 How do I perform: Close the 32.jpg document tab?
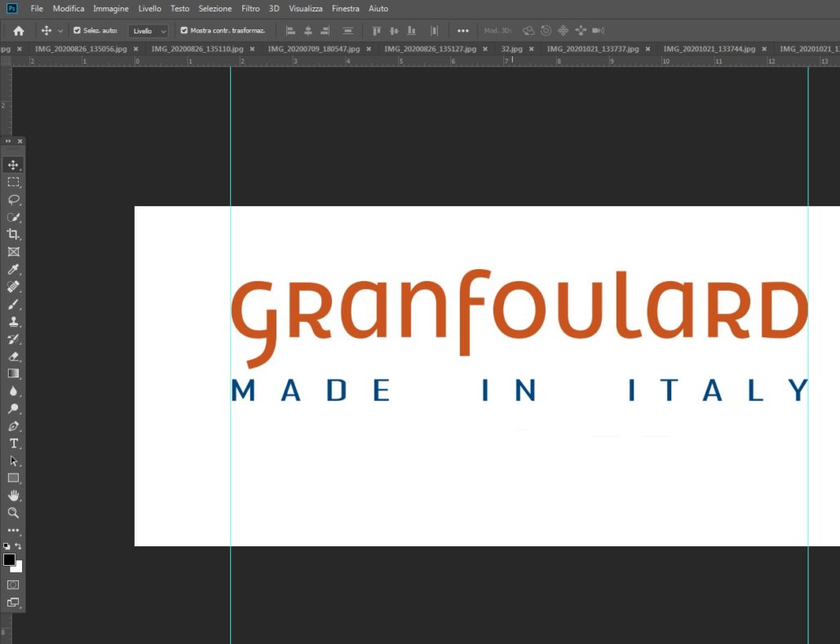[532, 49]
